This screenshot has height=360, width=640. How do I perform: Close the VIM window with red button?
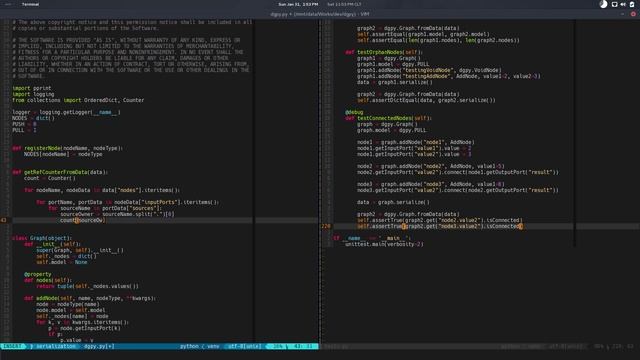[633, 14]
